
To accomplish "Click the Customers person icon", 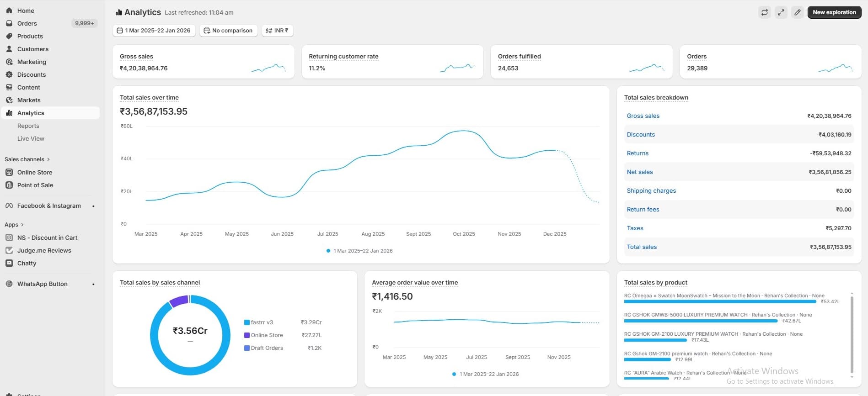I will [9, 49].
